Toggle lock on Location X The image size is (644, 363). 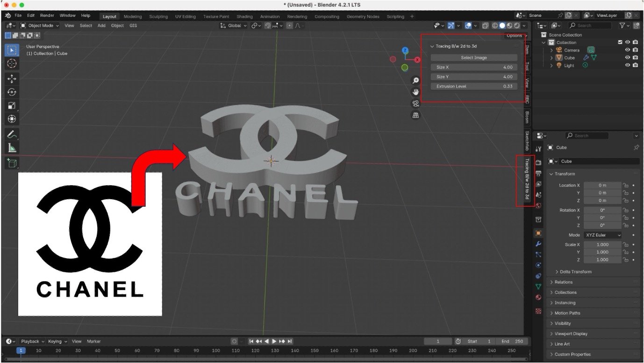click(x=626, y=185)
